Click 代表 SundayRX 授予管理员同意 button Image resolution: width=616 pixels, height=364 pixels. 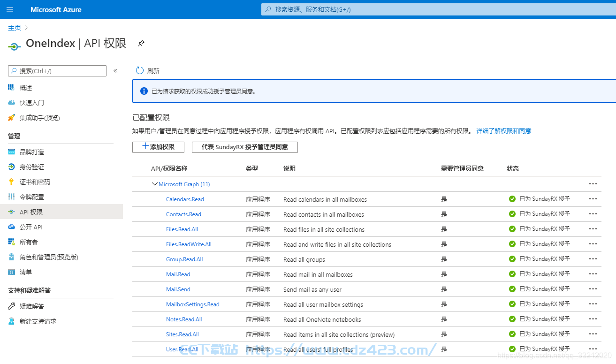(245, 147)
